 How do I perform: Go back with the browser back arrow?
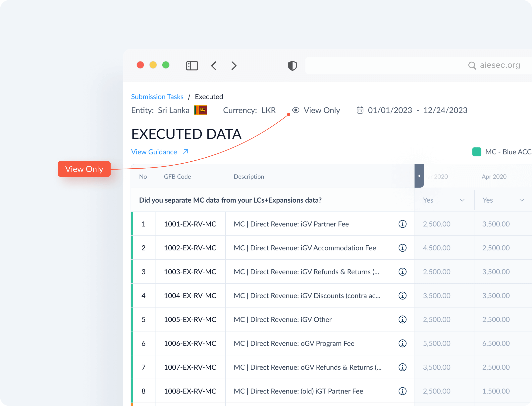point(214,66)
